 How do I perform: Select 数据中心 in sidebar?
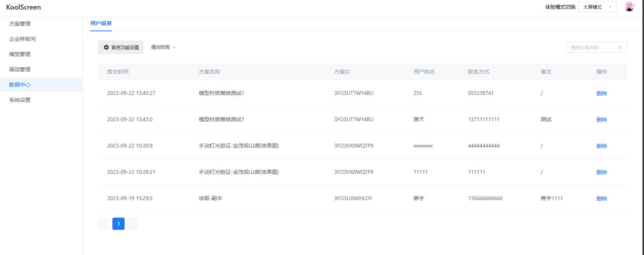click(x=20, y=85)
